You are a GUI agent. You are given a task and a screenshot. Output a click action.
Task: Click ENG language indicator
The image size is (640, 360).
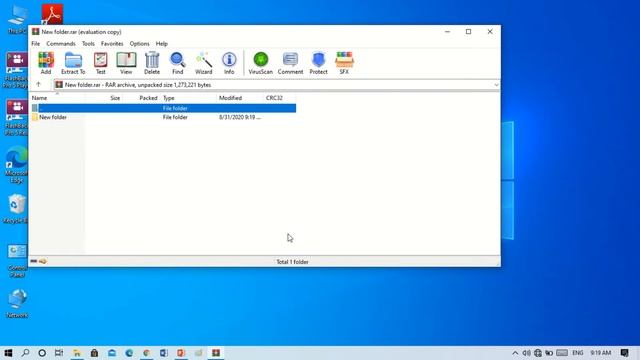pos(578,353)
